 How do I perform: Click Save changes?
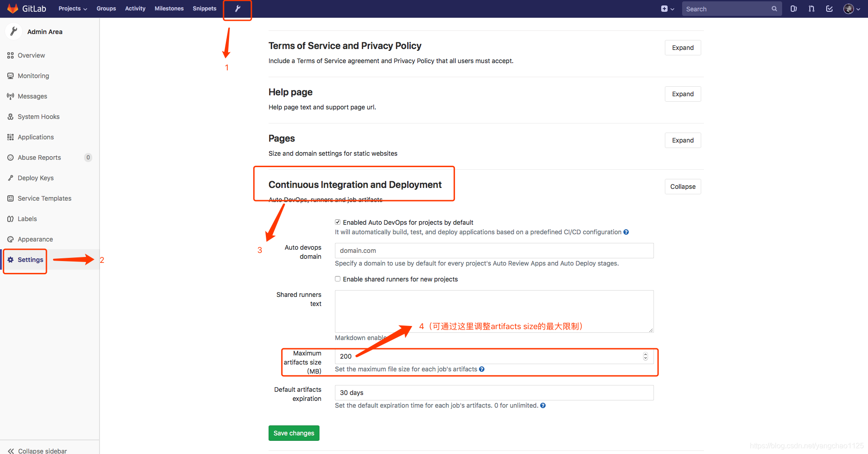[294, 433]
